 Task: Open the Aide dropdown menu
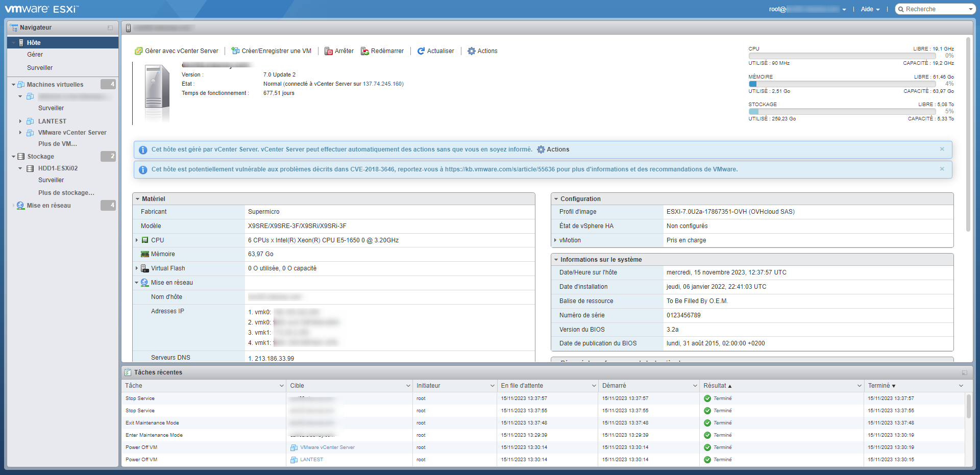click(x=870, y=9)
